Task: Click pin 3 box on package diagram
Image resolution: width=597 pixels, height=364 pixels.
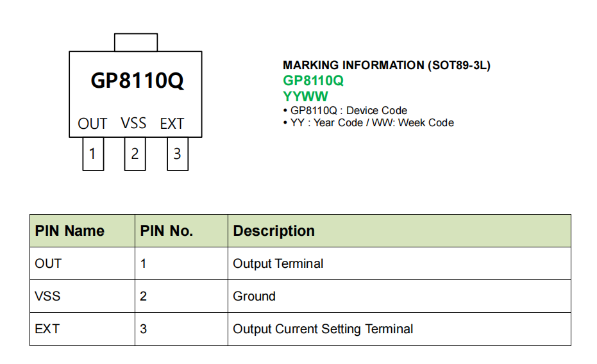Action: click(x=178, y=154)
